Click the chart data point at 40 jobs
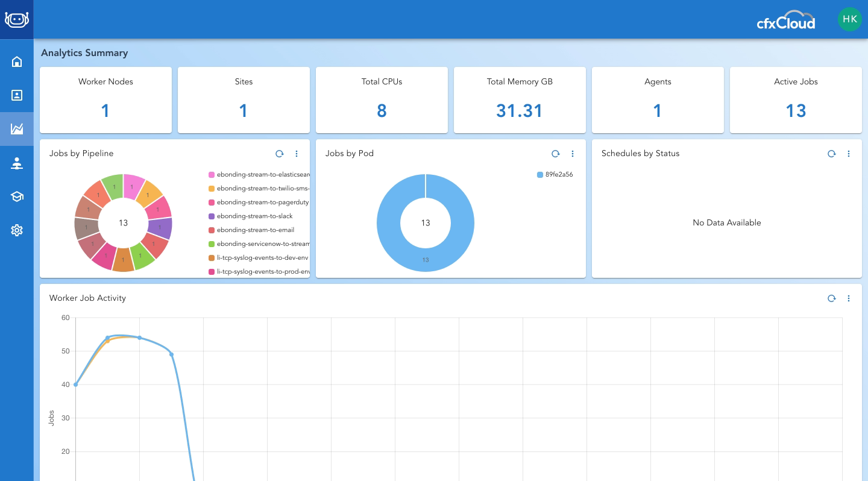This screenshot has height=481, width=868. pos(75,385)
